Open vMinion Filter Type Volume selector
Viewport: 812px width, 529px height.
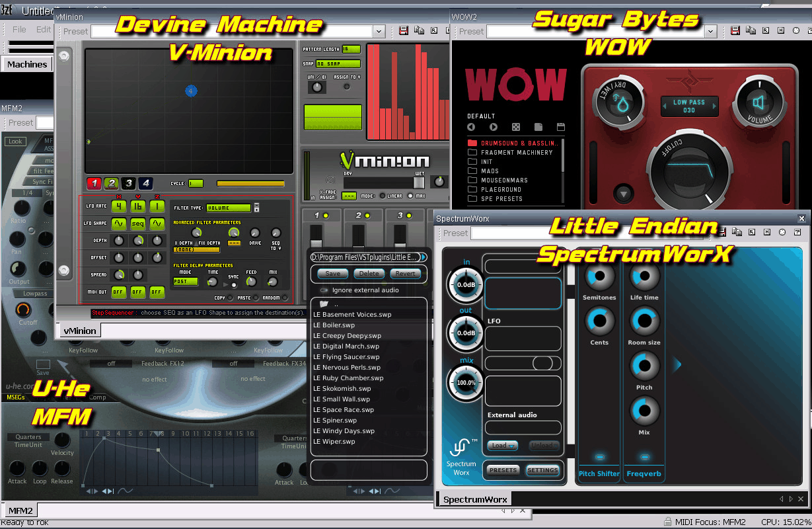coord(229,208)
